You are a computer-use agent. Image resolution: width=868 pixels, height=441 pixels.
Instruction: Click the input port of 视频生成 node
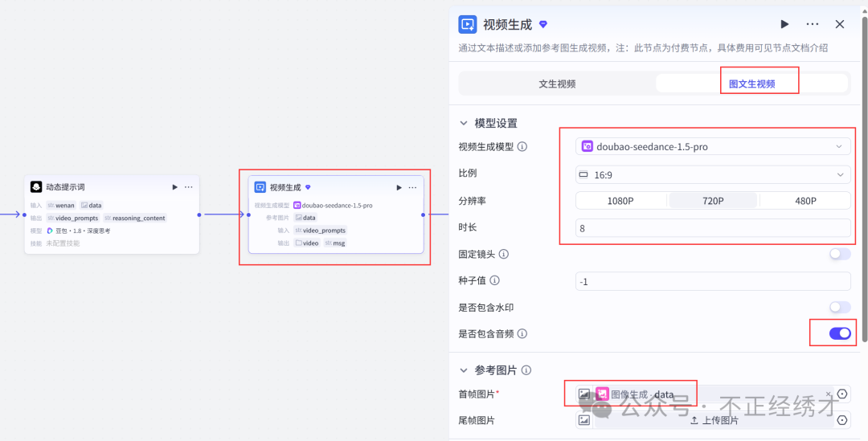pyautogui.click(x=248, y=214)
